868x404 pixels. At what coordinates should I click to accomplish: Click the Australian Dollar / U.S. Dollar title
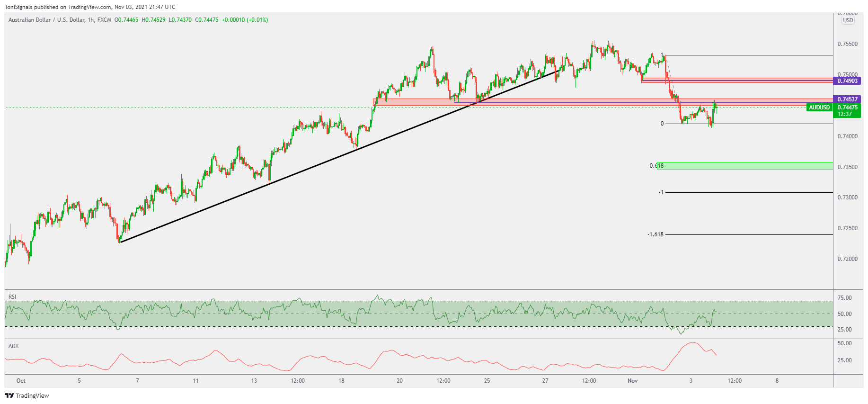click(46, 20)
